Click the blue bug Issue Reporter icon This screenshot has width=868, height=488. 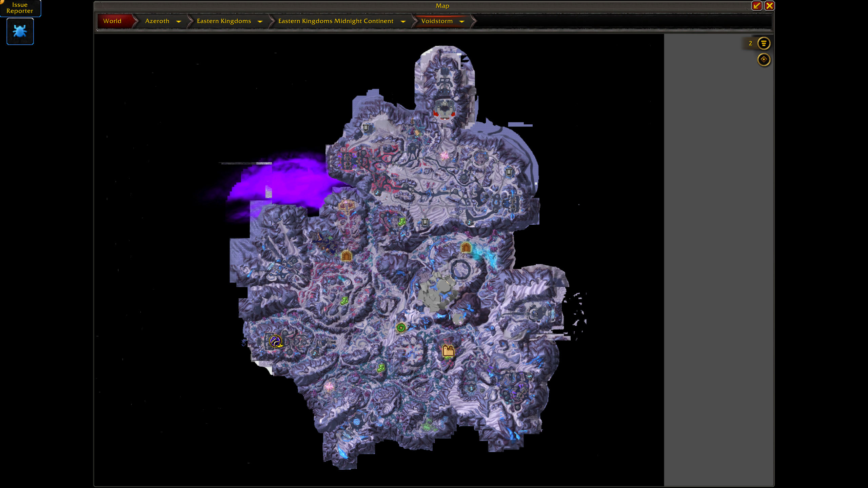coord(20,31)
